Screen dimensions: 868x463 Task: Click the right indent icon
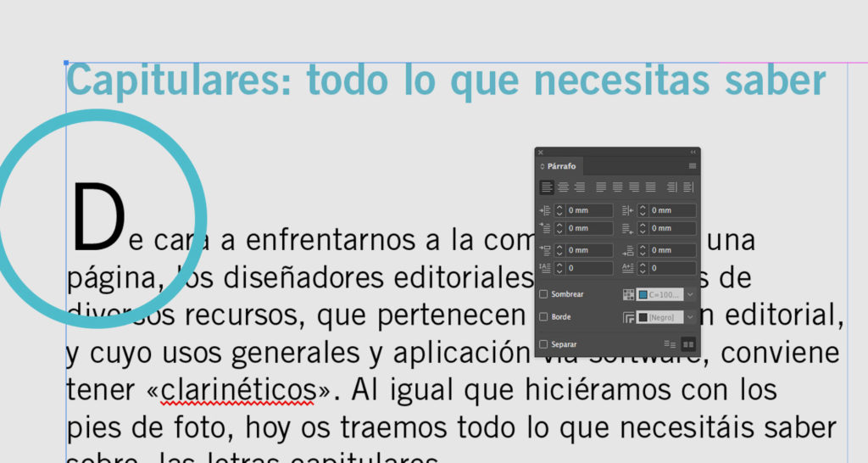[627, 210]
